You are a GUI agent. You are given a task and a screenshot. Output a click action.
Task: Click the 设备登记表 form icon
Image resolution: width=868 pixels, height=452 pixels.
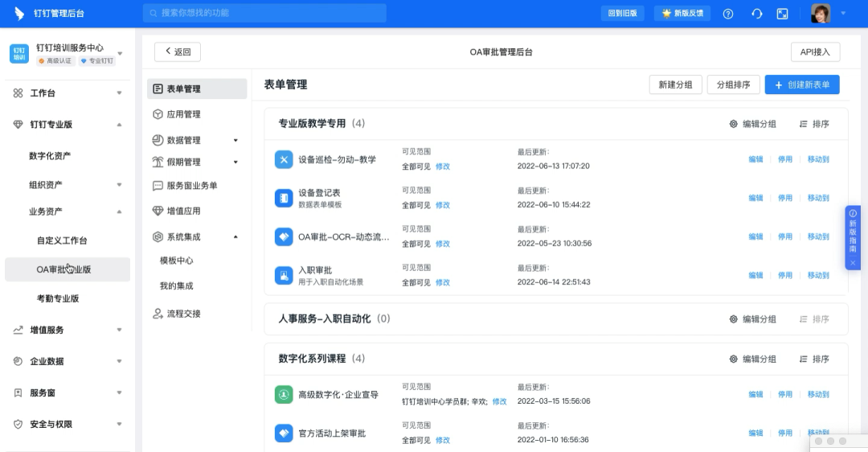(x=284, y=198)
